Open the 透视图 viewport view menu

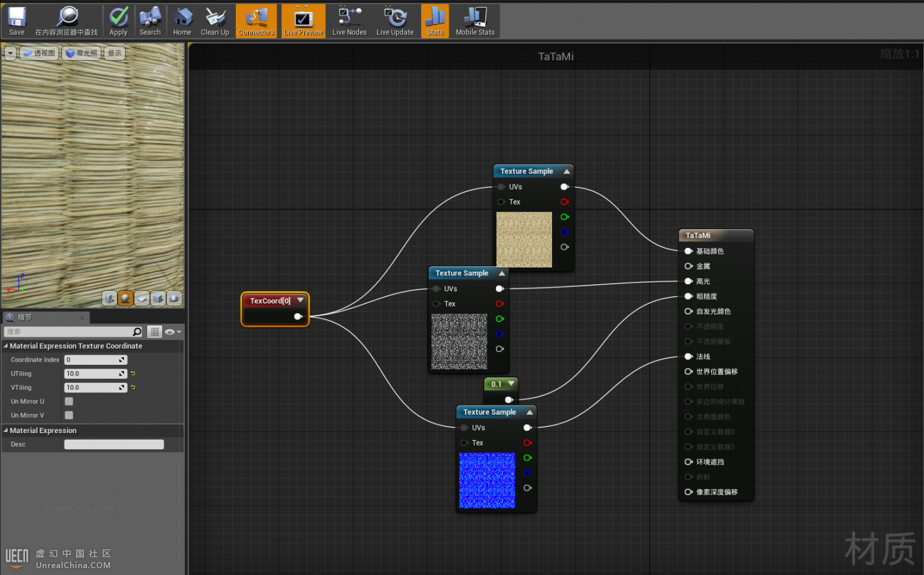coord(40,54)
